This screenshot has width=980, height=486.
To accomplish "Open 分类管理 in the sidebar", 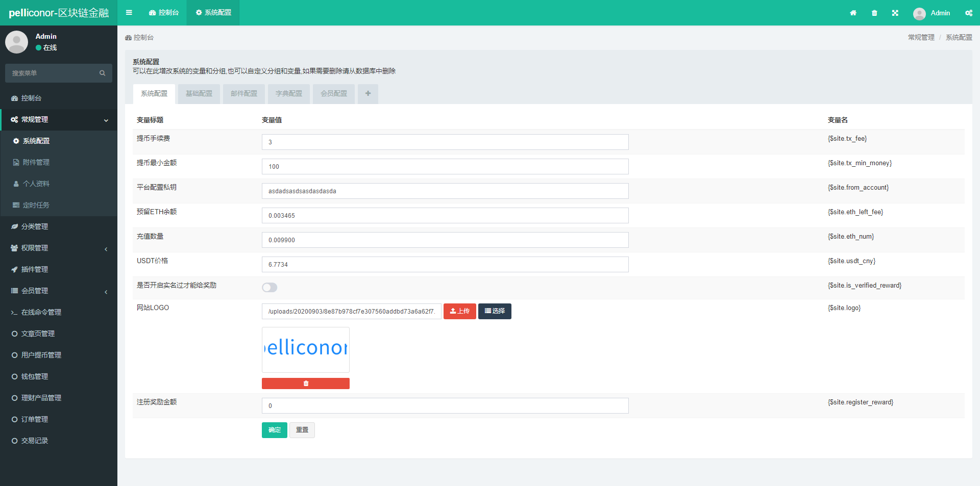I will 59,226.
